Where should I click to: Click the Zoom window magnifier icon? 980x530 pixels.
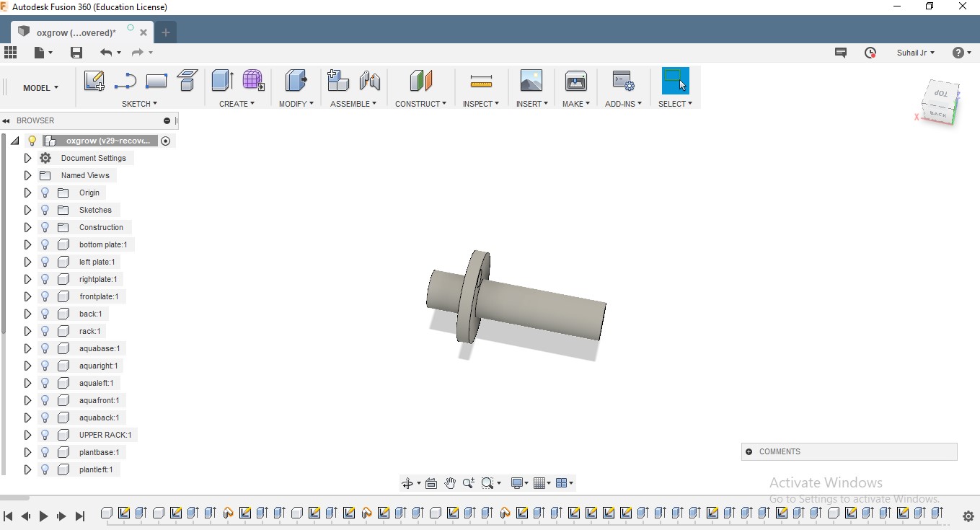tap(488, 483)
